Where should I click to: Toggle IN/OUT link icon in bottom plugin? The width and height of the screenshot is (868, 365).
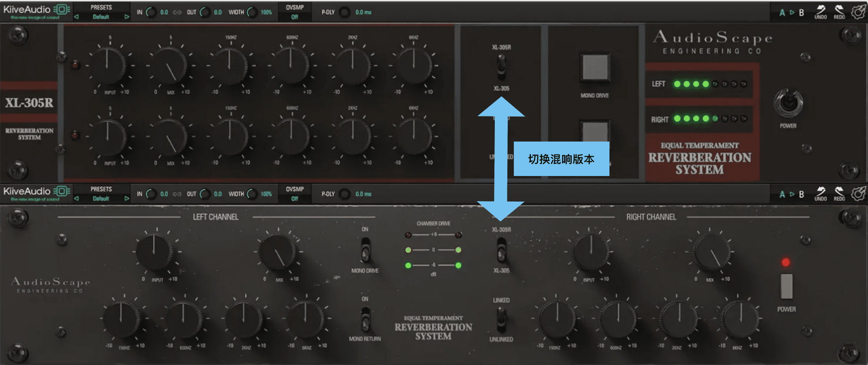pos(177,194)
